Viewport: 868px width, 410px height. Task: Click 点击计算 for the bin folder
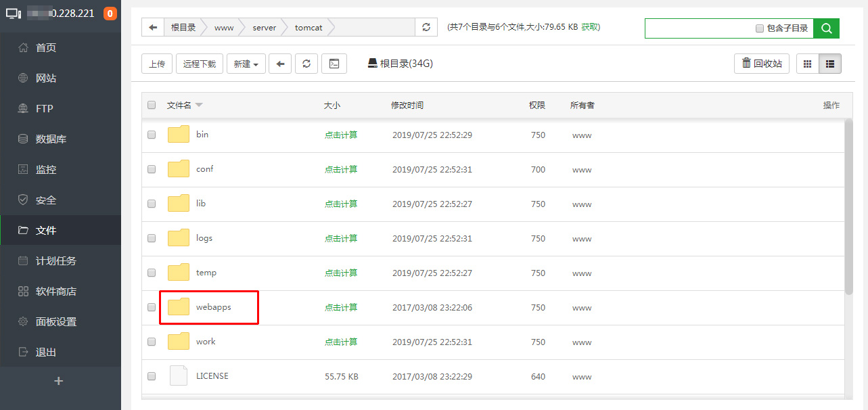point(341,135)
